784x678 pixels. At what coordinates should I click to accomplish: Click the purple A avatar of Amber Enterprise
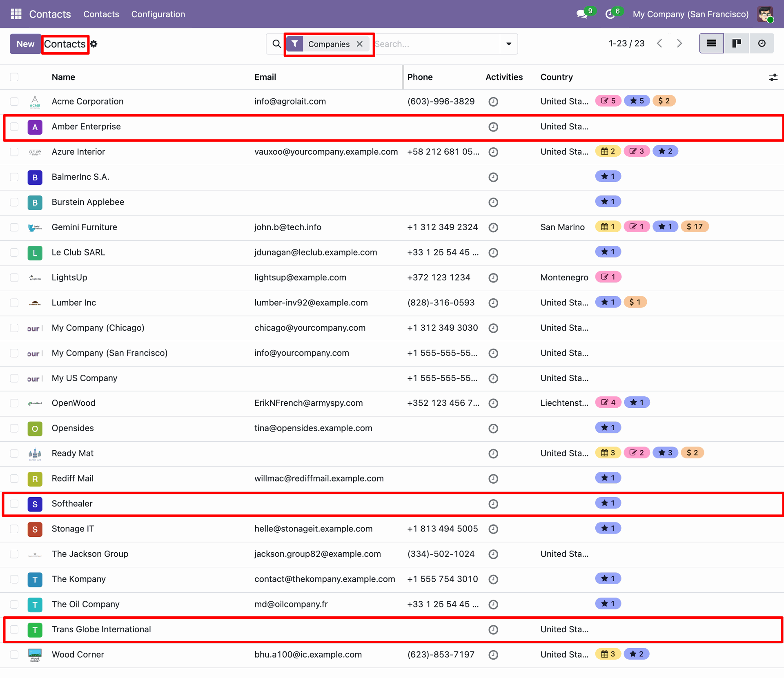35,127
